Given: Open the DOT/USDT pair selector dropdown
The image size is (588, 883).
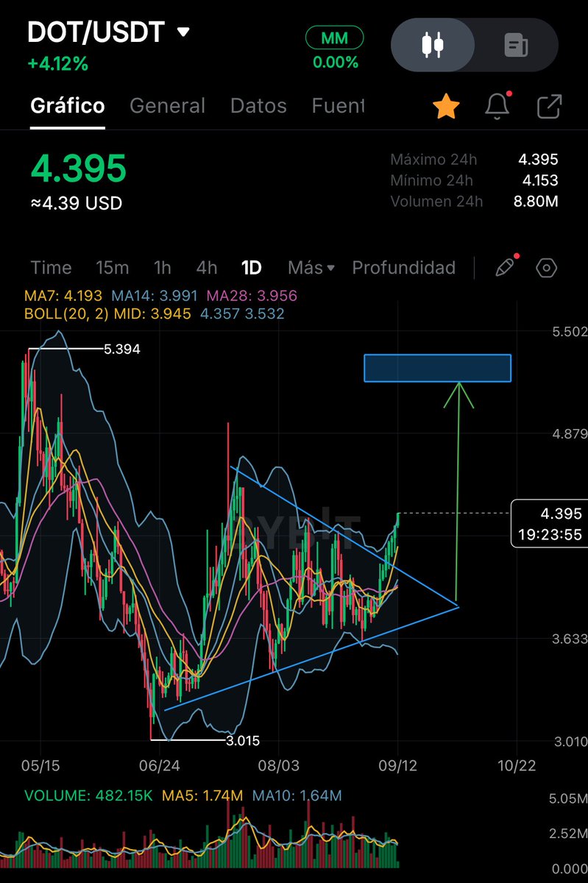Looking at the screenshot, I should pyautogui.click(x=109, y=32).
